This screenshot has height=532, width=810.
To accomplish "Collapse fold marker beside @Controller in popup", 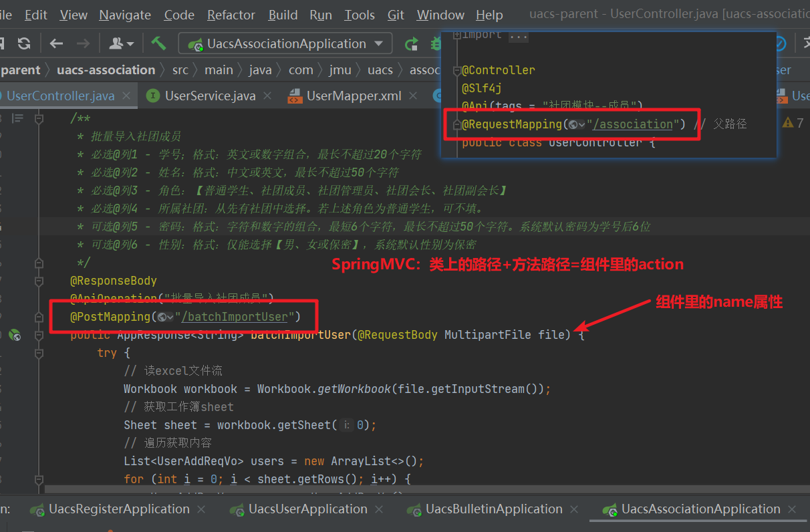I will [457, 70].
